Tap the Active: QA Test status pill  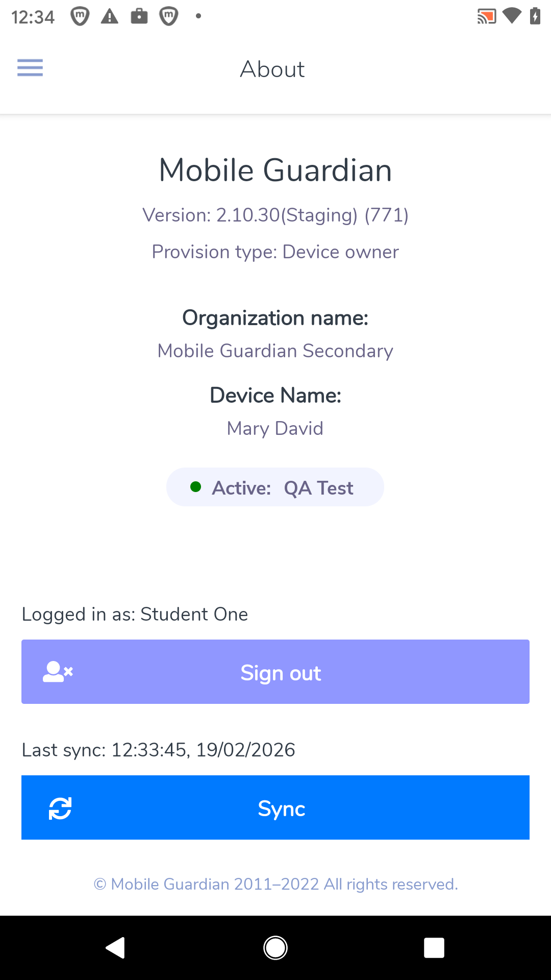[275, 487]
